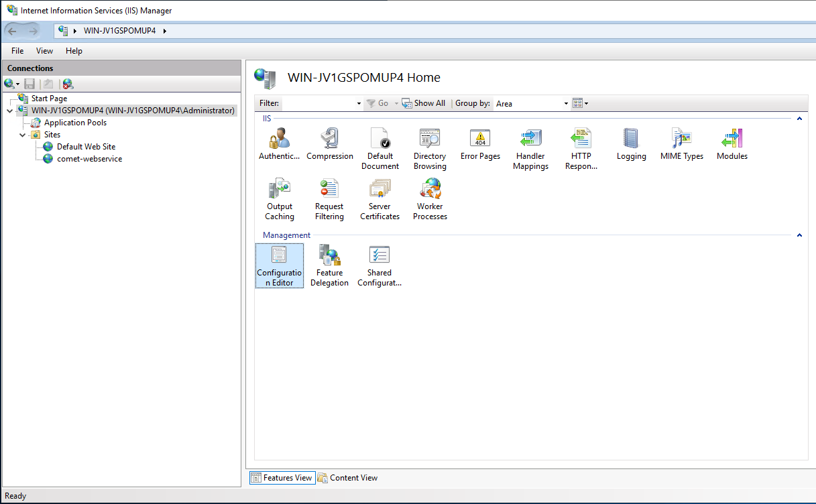Open the Go button dropdown arrow
Viewport: 816px width, 504px height.
(x=396, y=104)
